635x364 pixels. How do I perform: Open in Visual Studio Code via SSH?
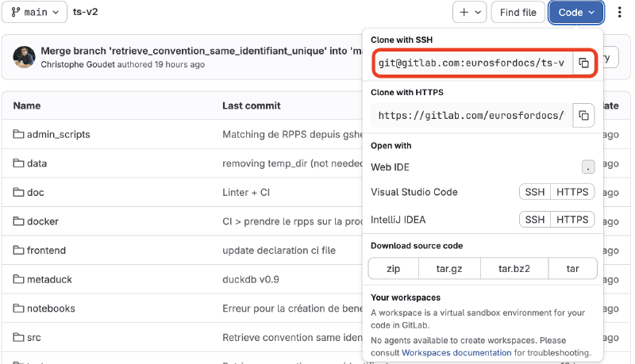(535, 192)
